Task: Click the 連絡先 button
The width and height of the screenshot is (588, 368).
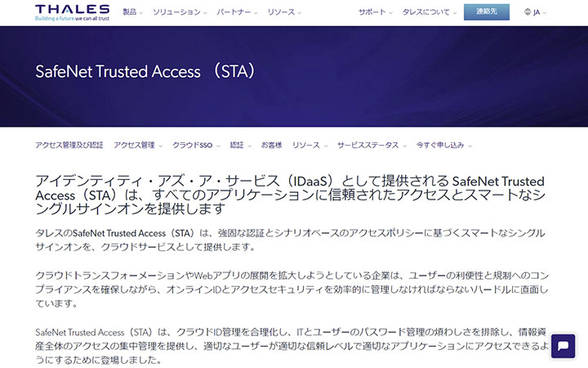Action: [x=487, y=12]
